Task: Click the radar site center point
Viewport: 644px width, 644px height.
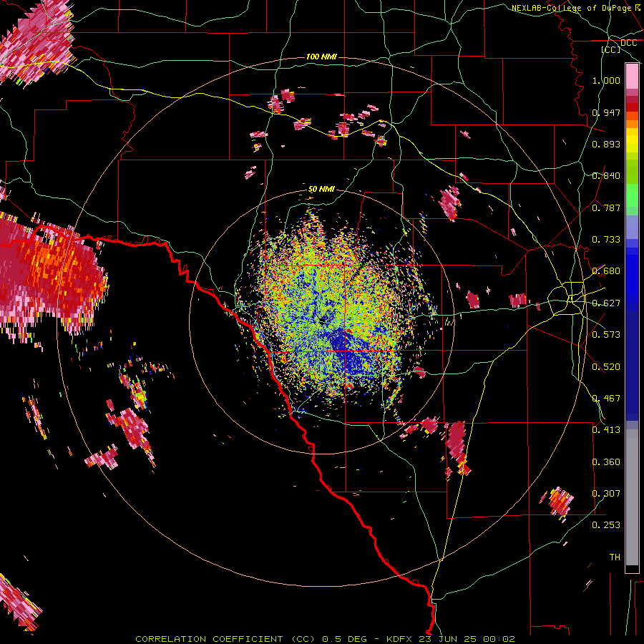Action: [x=323, y=321]
